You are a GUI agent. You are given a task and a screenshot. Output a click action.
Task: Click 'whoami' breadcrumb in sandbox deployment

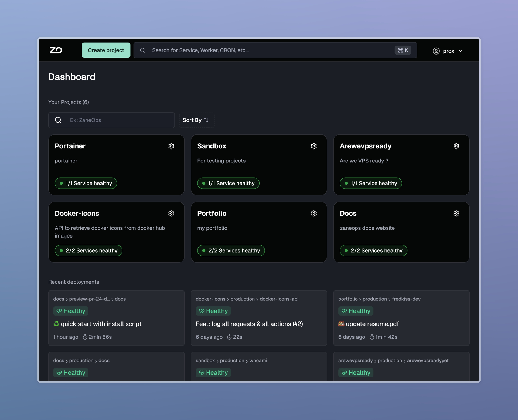pyautogui.click(x=258, y=360)
